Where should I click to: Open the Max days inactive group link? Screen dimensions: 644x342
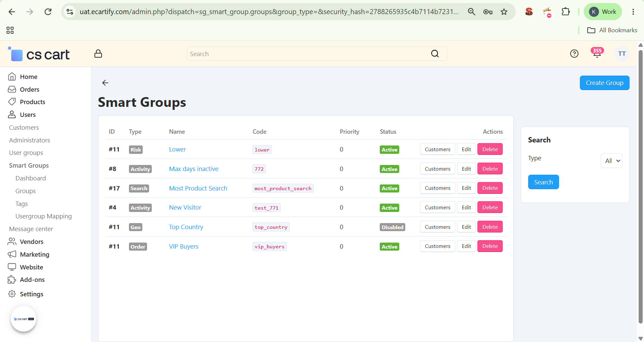point(194,169)
